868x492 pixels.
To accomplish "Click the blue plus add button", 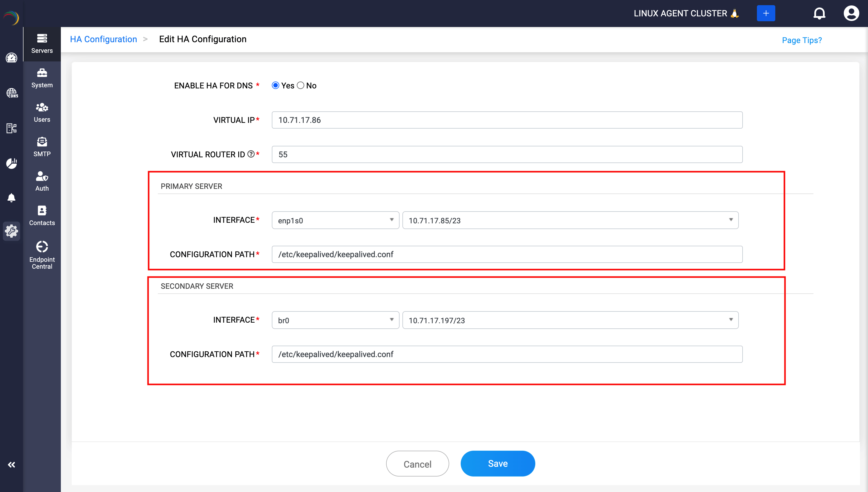I will coord(766,13).
